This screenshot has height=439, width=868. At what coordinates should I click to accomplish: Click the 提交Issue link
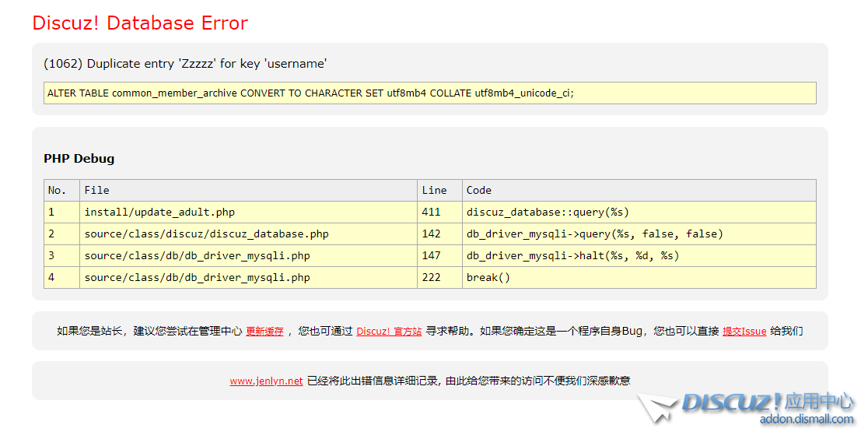tap(744, 331)
